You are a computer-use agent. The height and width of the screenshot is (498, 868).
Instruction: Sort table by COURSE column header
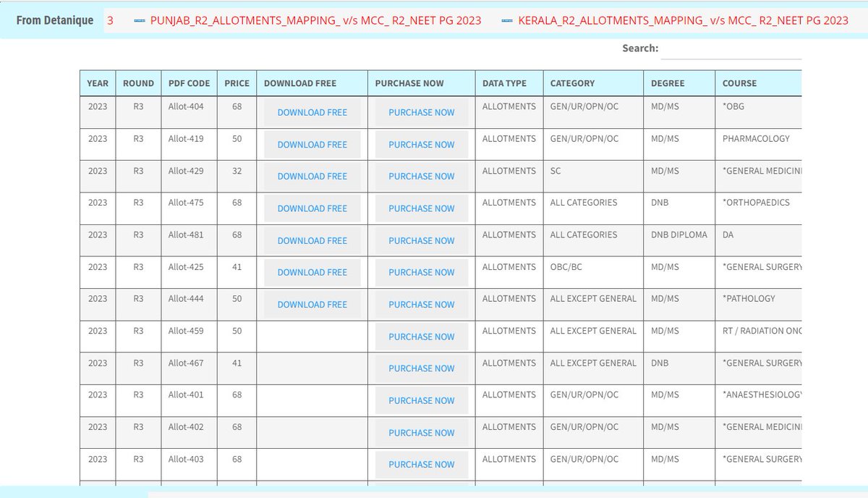pos(758,83)
